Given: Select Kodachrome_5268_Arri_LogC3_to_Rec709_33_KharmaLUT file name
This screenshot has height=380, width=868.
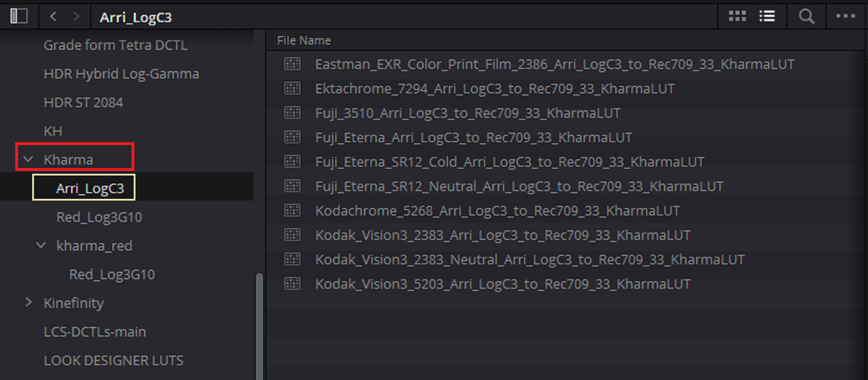Looking at the screenshot, I should [498, 211].
